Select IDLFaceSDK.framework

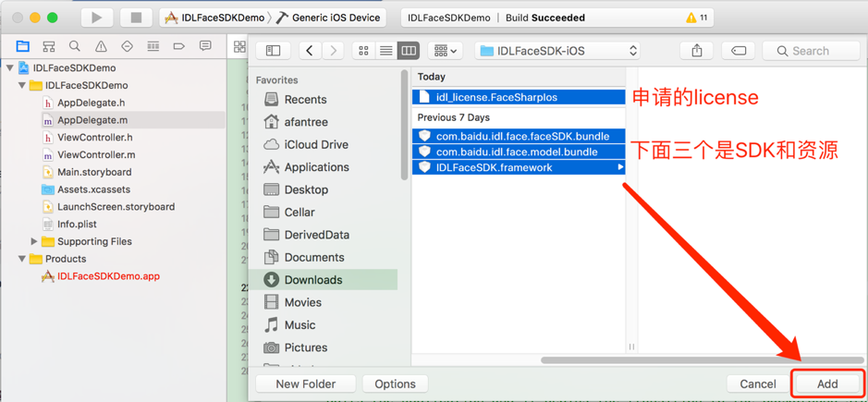(x=519, y=167)
